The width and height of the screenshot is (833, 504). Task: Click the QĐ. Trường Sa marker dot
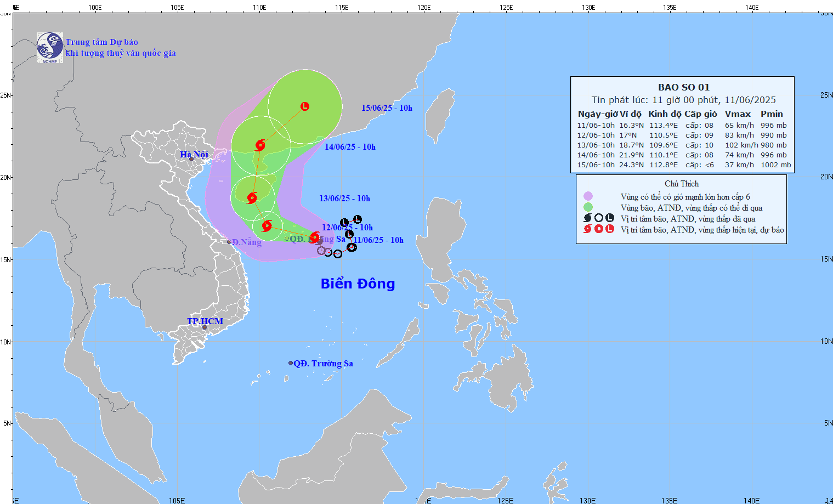(291, 363)
